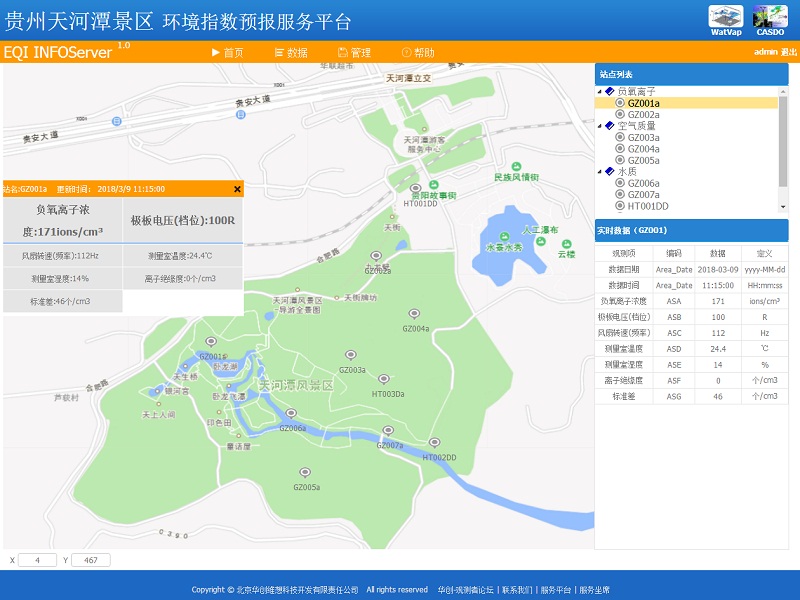The width and height of the screenshot is (800, 600).
Task: Open the WatVap application icon
Action: point(726,18)
